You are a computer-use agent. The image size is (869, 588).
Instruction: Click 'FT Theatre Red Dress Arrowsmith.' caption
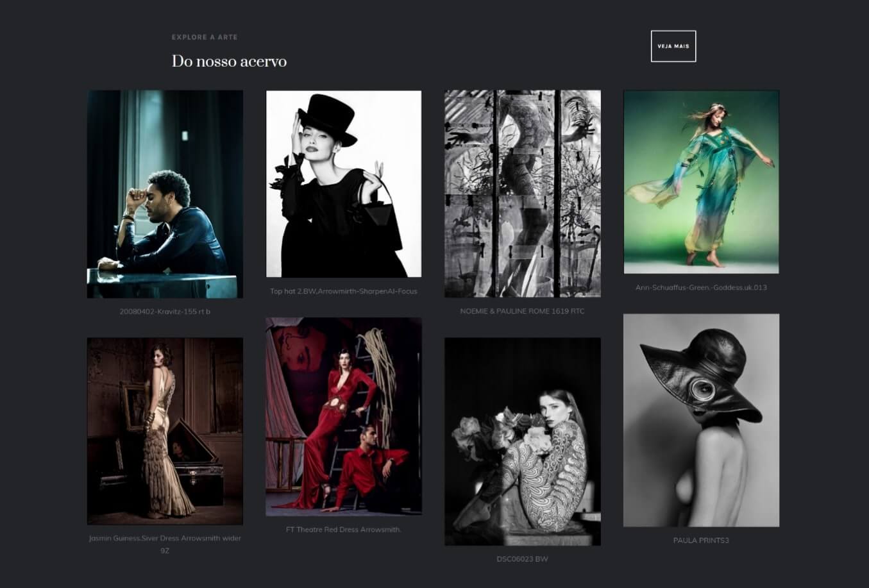tap(344, 530)
